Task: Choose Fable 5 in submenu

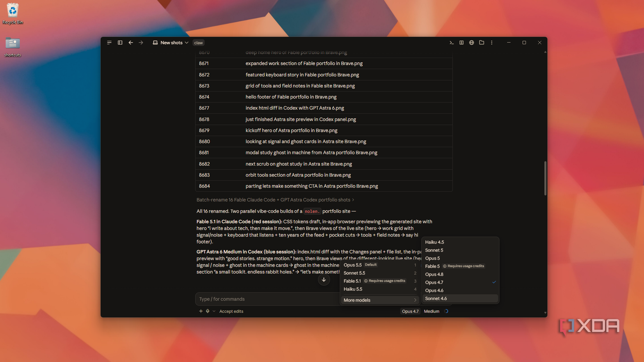Action: tap(460, 266)
